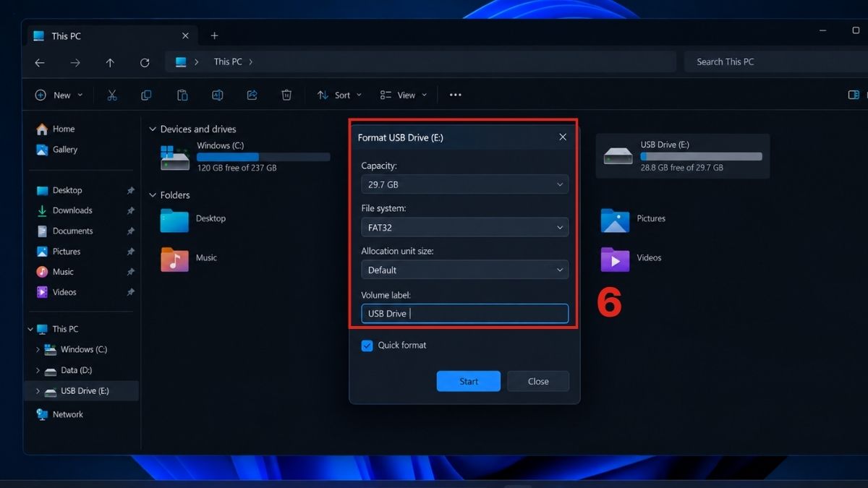This screenshot has height=488, width=868.
Task: Click the Close button in format dialog
Action: 538,381
